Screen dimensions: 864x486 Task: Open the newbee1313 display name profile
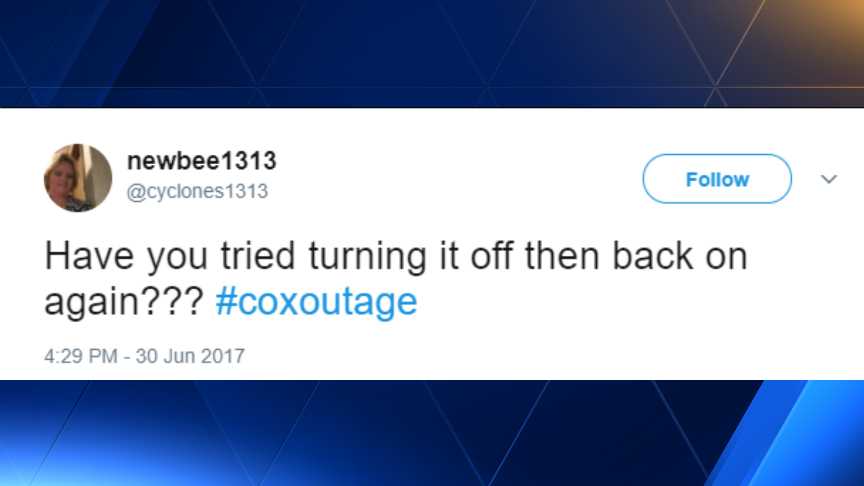(x=202, y=161)
